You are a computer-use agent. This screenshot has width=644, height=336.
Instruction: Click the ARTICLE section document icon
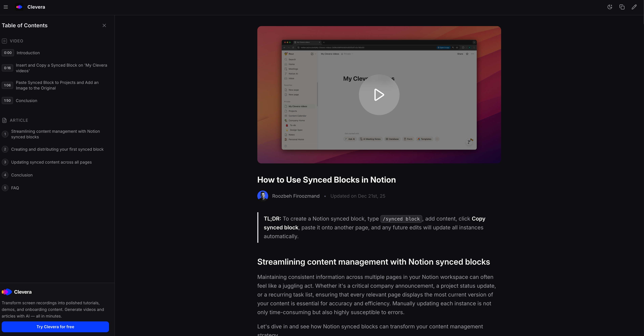click(x=4, y=120)
